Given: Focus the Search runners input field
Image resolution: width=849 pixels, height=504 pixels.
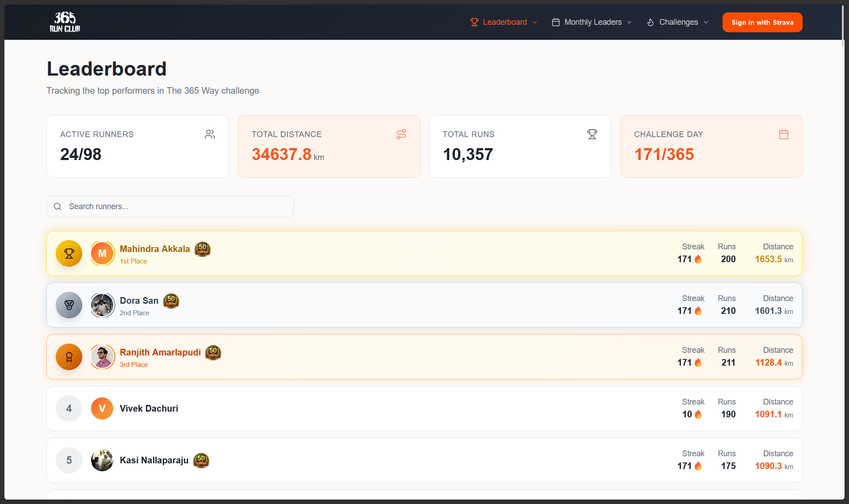Looking at the screenshot, I should tap(170, 206).
